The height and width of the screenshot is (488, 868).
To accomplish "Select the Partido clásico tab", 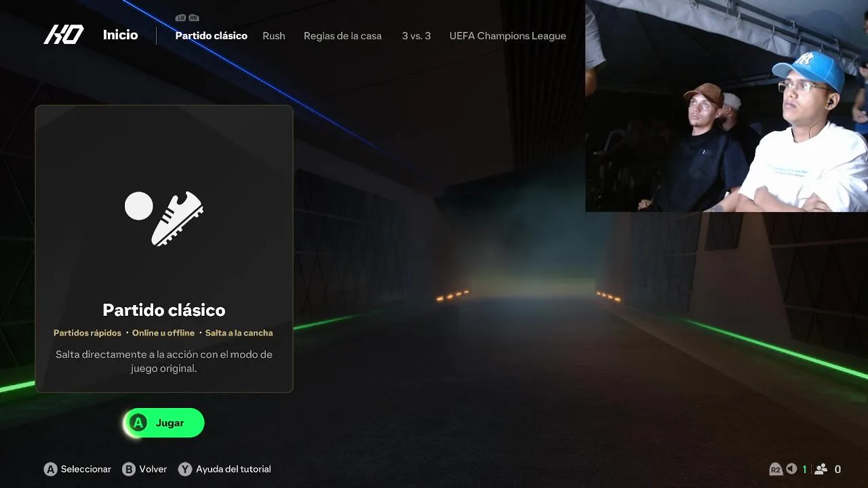I will pos(211,36).
